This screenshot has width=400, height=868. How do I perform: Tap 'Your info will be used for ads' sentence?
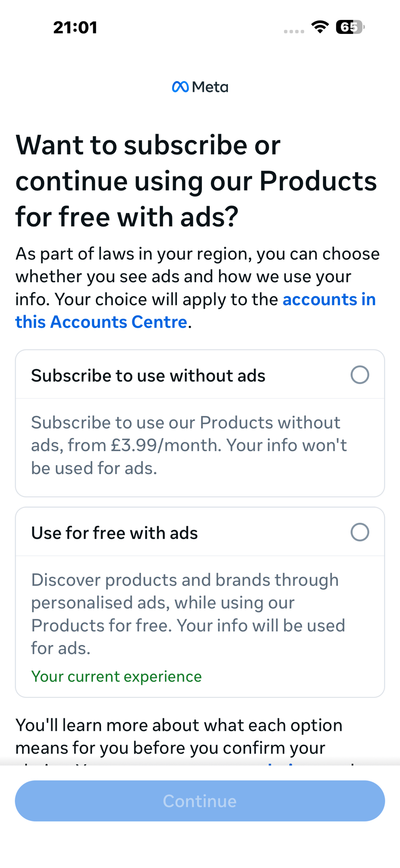[x=260, y=626]
